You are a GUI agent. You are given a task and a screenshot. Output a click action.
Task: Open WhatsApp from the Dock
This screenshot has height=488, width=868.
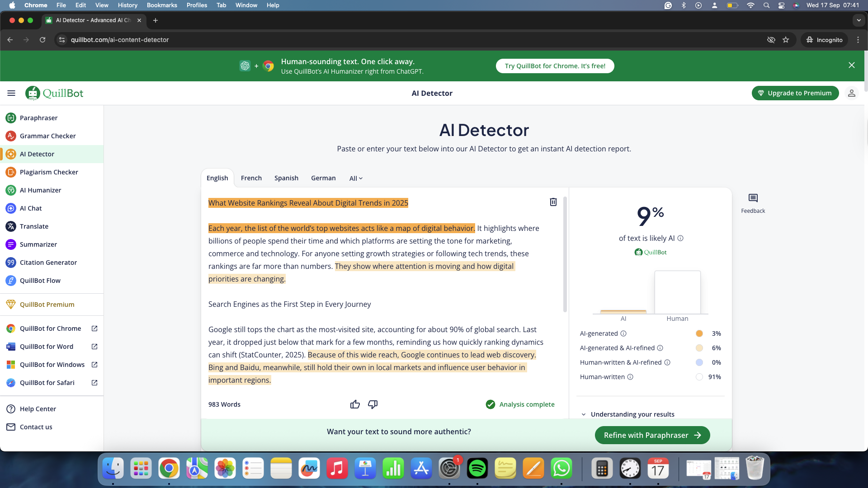[x=561, y=469]
